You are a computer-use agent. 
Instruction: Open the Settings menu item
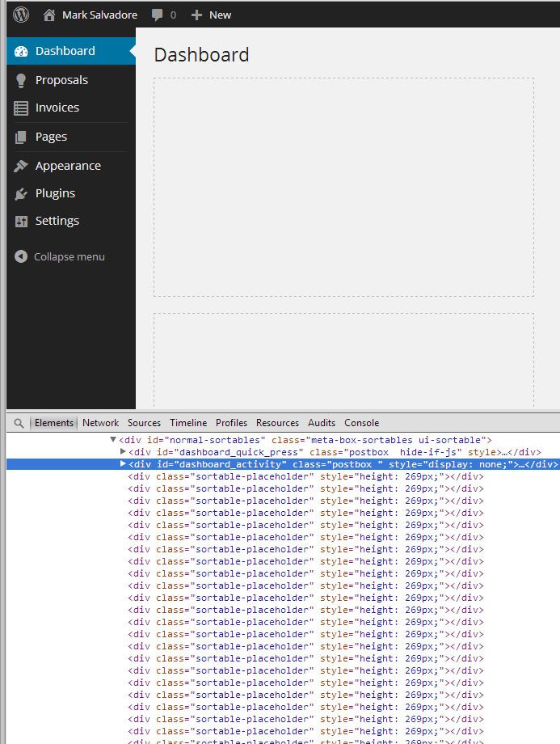tap(57, 221)
